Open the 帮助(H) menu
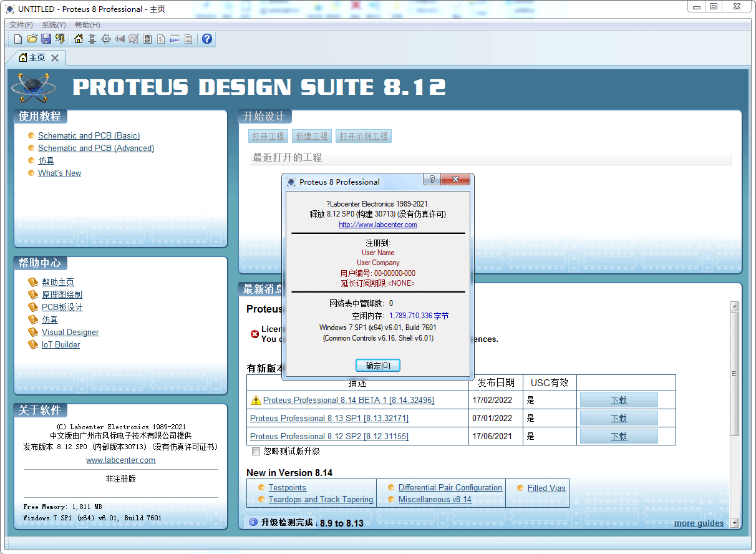The height and width of the screenshot is (554, 756). point(87,24)
